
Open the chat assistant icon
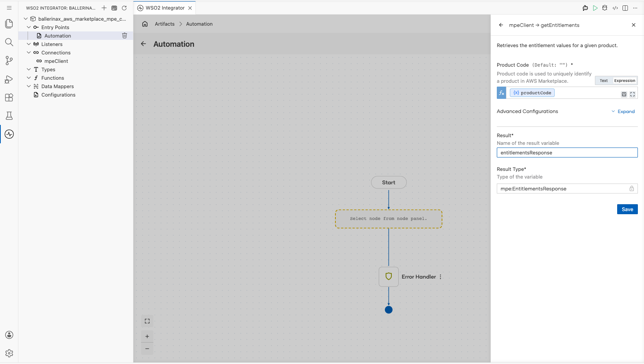pos(585,8)
